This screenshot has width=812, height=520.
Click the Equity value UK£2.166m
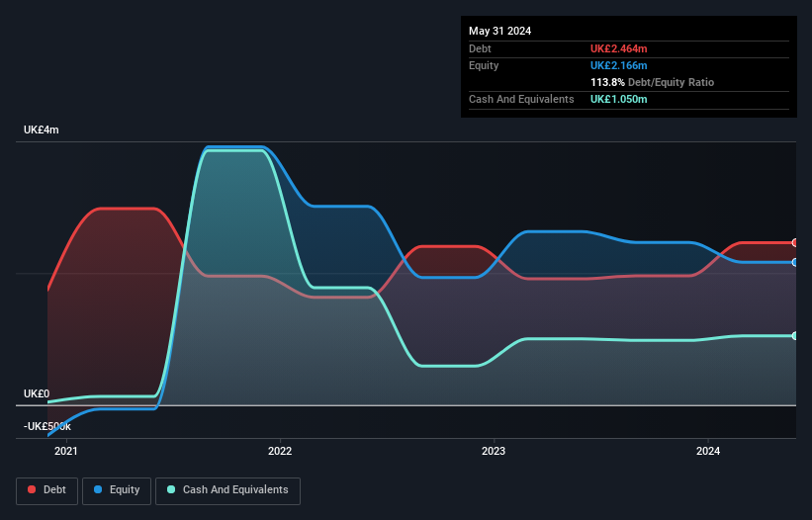[619, 65]
